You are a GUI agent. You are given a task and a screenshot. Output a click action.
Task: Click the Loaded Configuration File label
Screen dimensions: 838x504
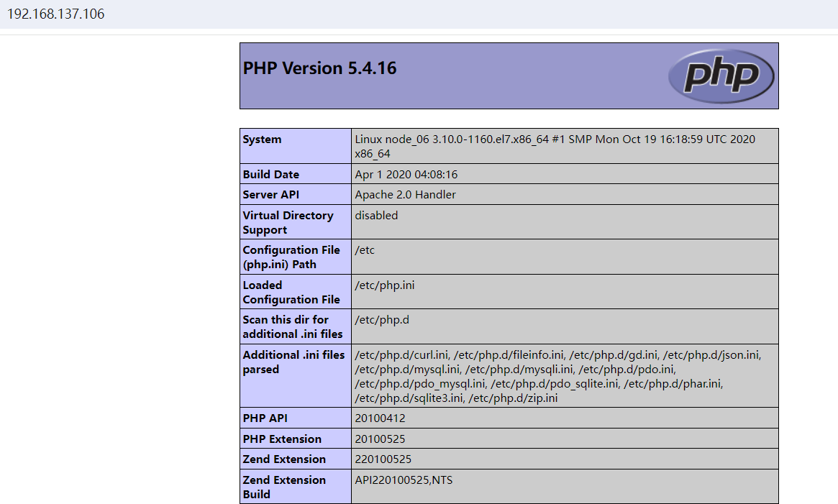tap(291, 293)
